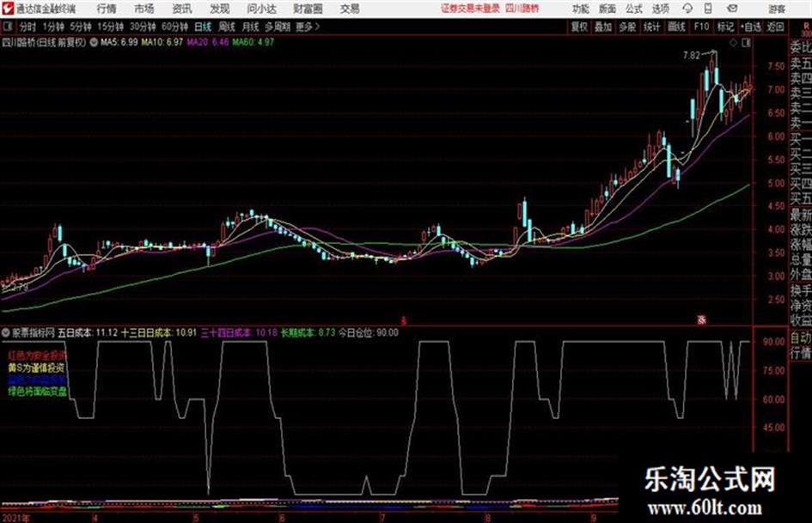Click the 五日成本: 11.12 value
The width and height of the screenshot is (812, 523).
(88, 332)
